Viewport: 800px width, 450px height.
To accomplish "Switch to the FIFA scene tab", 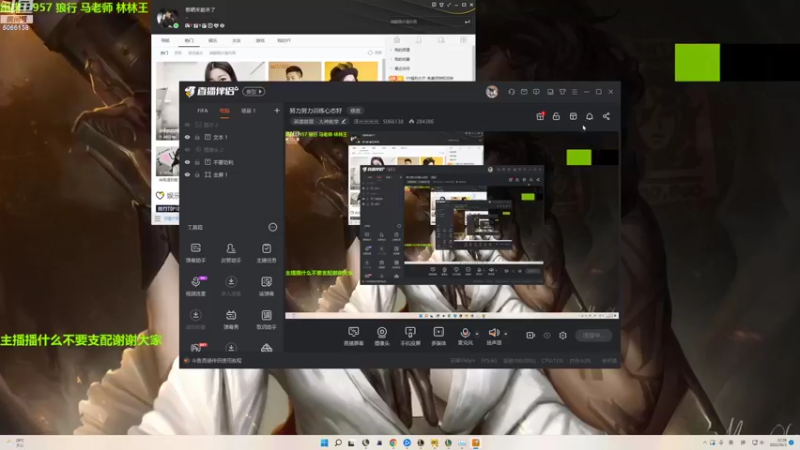I will point(203,111).
